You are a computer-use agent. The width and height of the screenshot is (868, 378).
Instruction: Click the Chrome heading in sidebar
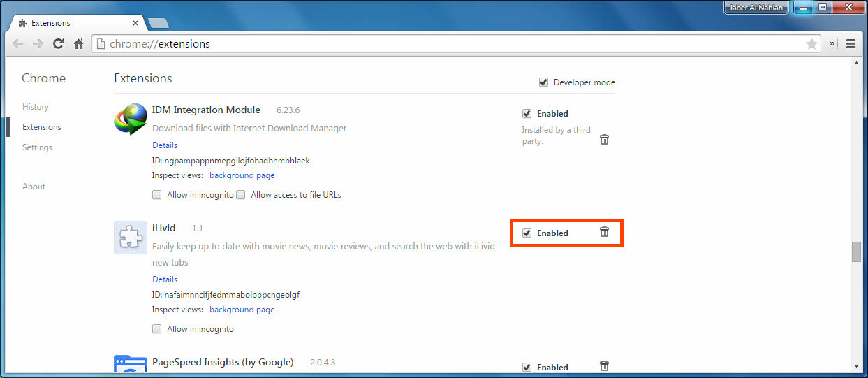tap(43, 78)
